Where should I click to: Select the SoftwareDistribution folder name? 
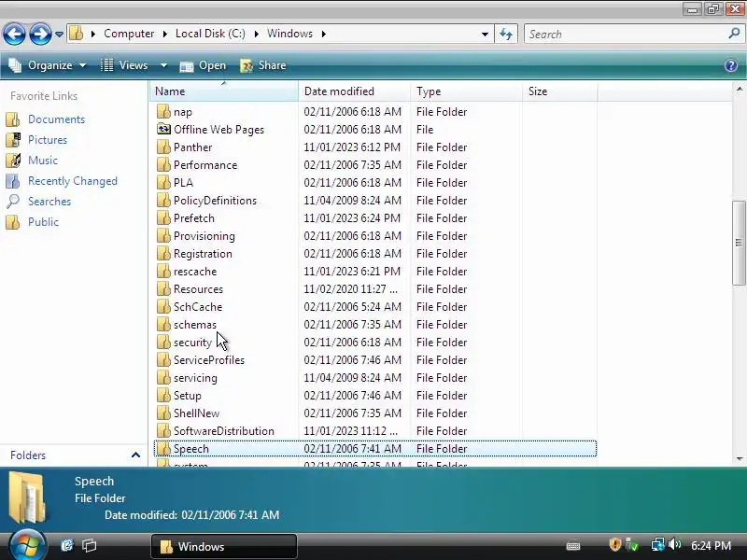click(224, 431)
